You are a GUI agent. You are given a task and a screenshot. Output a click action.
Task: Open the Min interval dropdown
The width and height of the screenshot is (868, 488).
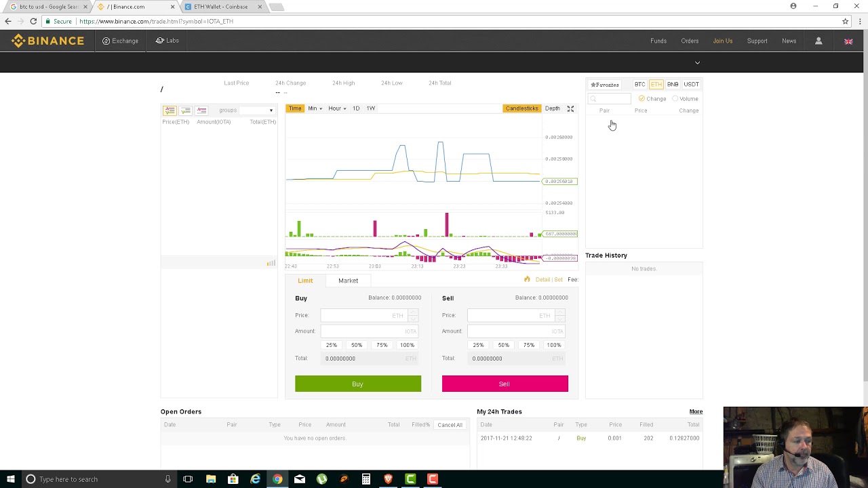coord(315,108)
